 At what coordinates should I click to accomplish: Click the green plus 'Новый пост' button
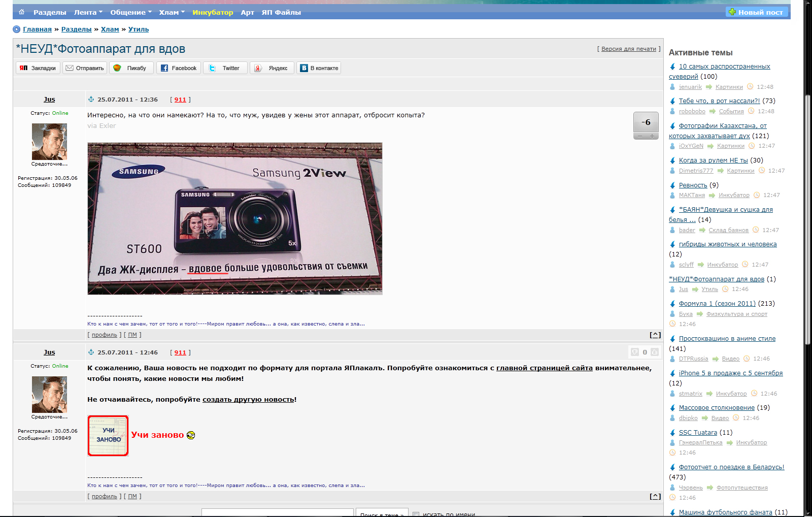(756, 12)
